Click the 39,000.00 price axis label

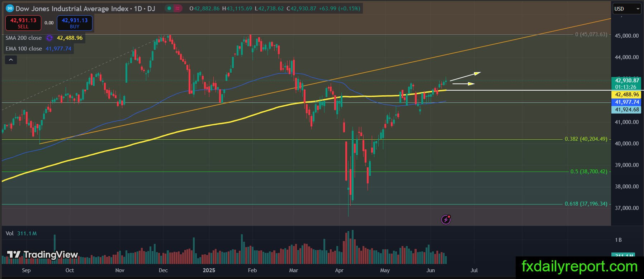tap(627, 165)
